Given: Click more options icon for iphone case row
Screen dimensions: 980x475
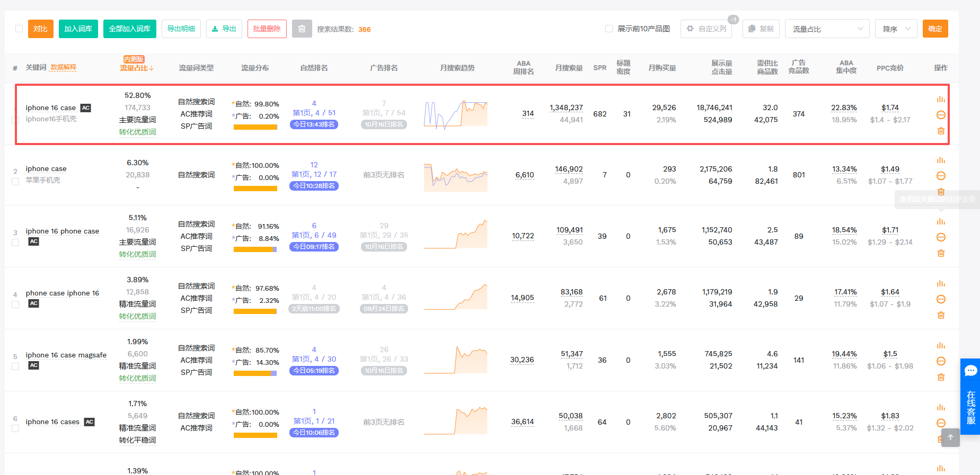Looking at the screenshot, I should click(x=941, y=176).
